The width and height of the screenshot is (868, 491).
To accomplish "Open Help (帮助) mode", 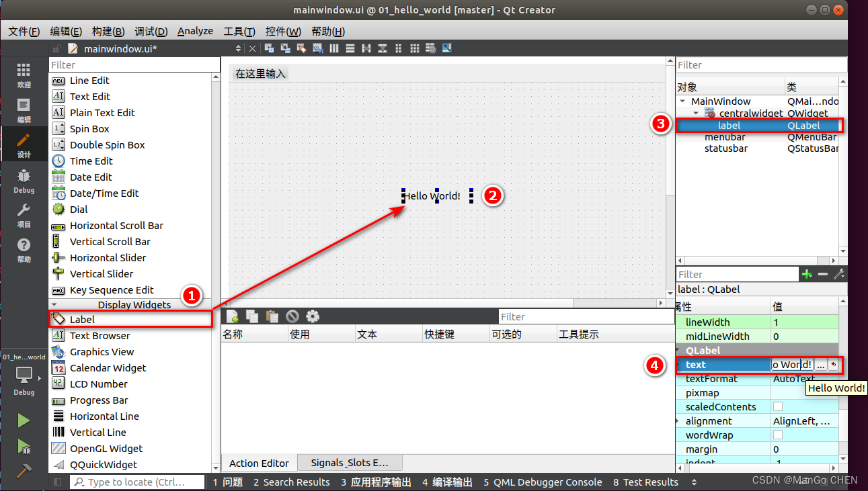I will coord(24,250).
